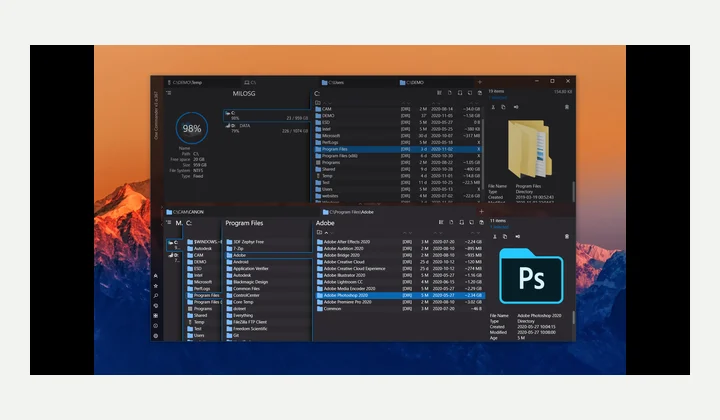The image size is (720, 420).
Task: Click the fourth icon in top pane toolbar
Action: tap(470, 93)
